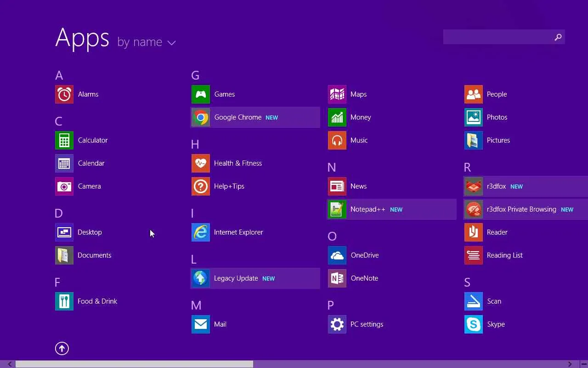Start the Camera app icon
Image resolution: width=588 pixels, height=368 pixels.
(x=64, y=186)
